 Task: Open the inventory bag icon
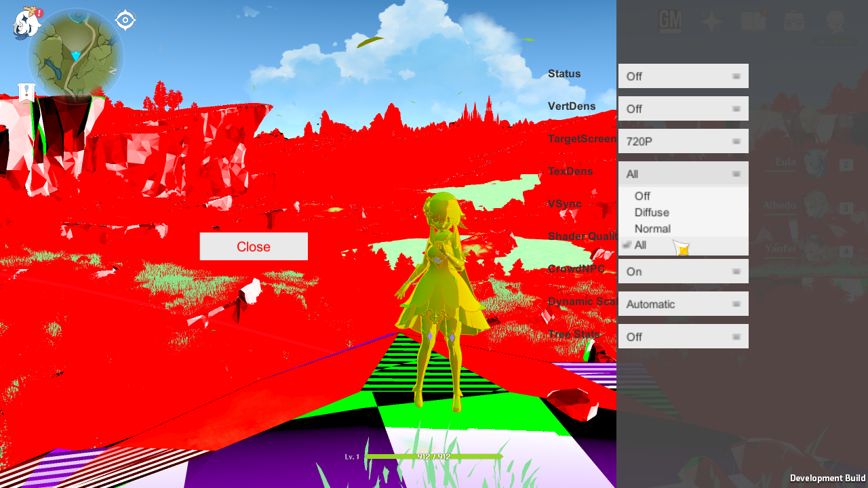click(794, 22)
